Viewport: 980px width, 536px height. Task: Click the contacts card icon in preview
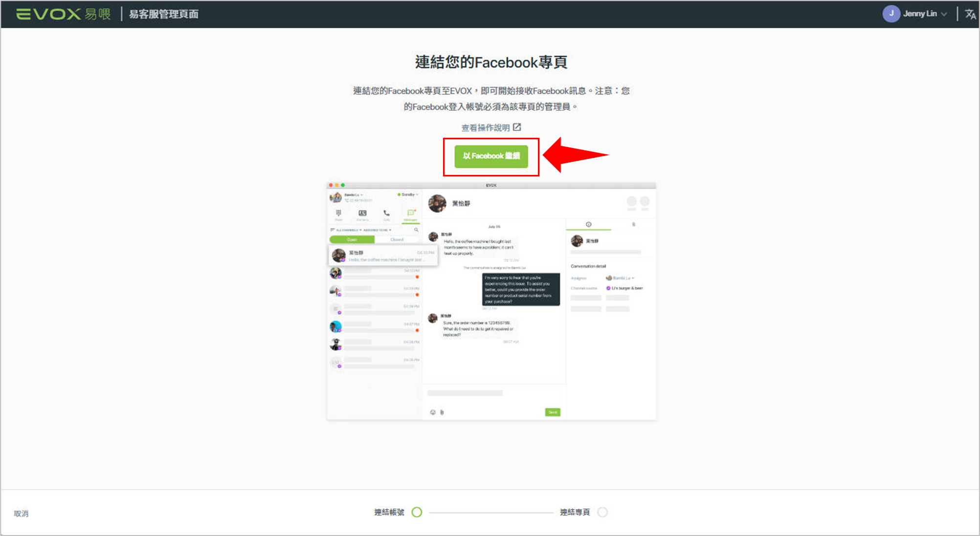click(x=362, y=214)
